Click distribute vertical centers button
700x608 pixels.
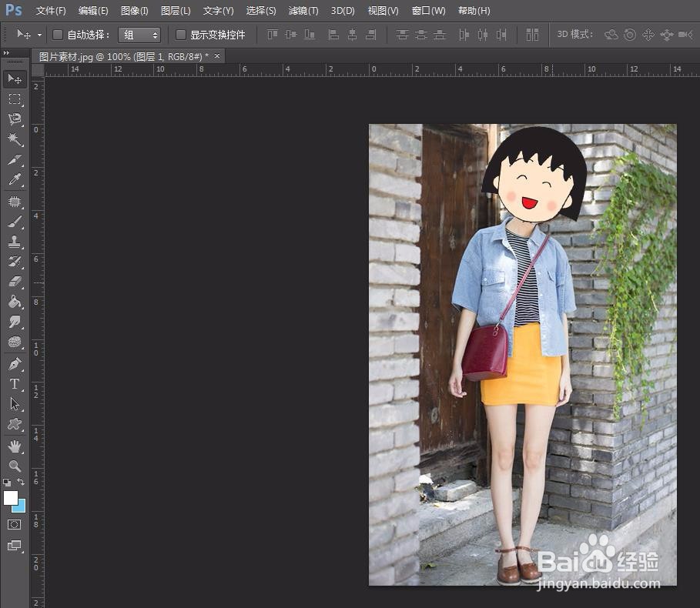pyautogui.click(x=421, y=35)
